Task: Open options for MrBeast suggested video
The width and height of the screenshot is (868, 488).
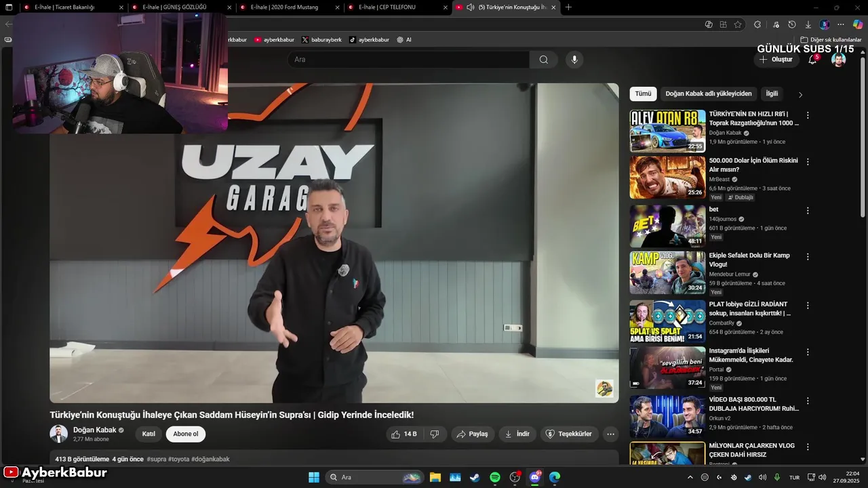Action: (807, 162)
